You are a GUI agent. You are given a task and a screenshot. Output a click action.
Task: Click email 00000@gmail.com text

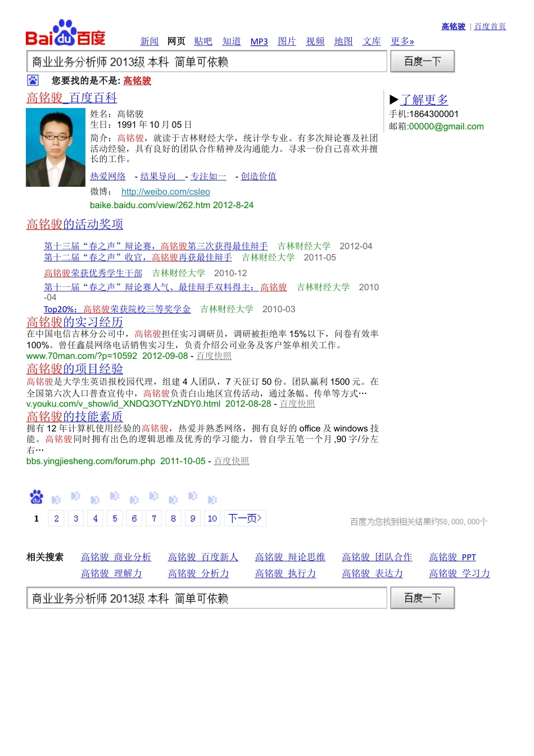(x=446, y=127)
